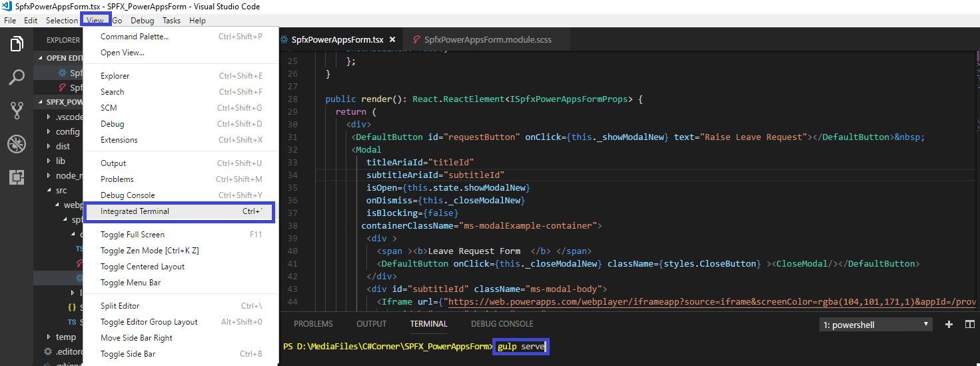Open the Extensions icon in activity bar
Image resolution: width=980 pixels, height=366 pixels.
(x=17, y=177)
